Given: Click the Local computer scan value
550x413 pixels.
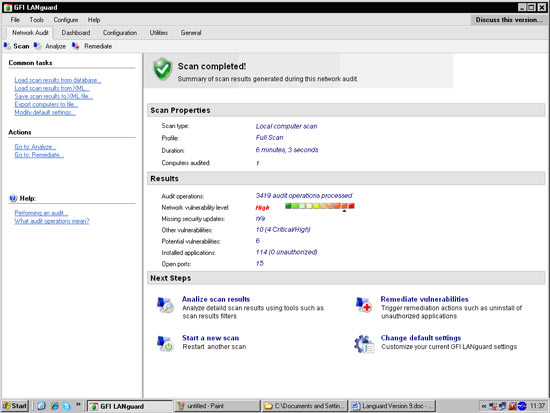Looking at the screenshot, I should [286, 126].
